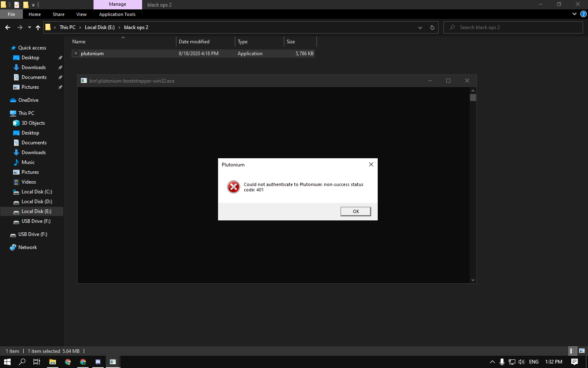Select the Manage contextual tab

(118, 4)
